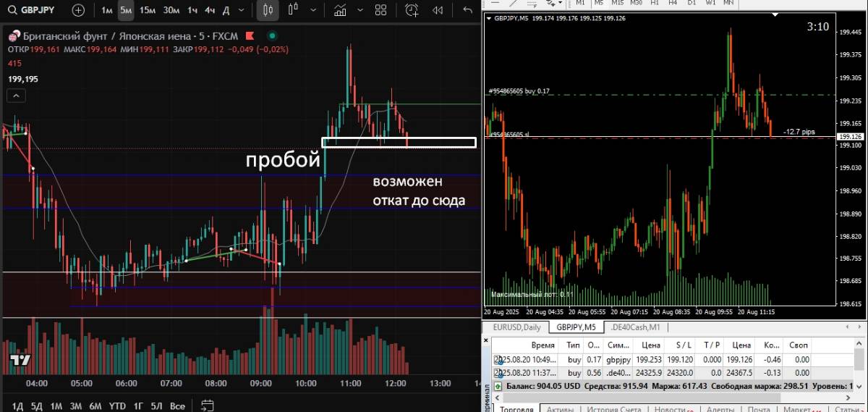Open the go-to-date calendar icon
Viewport: 868px width, 412px height.
click(x=208, y=405)
